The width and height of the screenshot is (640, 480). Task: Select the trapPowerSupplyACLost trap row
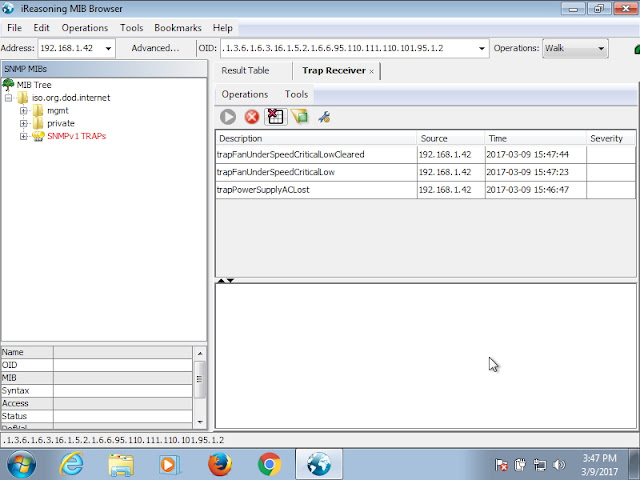(425, 189)
